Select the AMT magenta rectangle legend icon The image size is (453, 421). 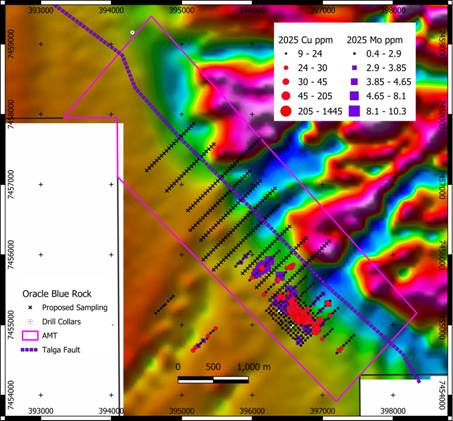30,335
